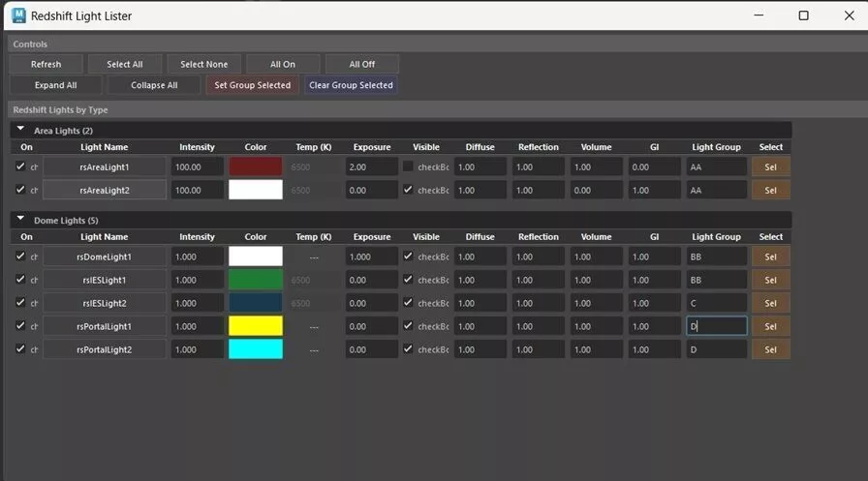
Task: Click the rsAreaLight1 name button
Action: pos(105,167)
